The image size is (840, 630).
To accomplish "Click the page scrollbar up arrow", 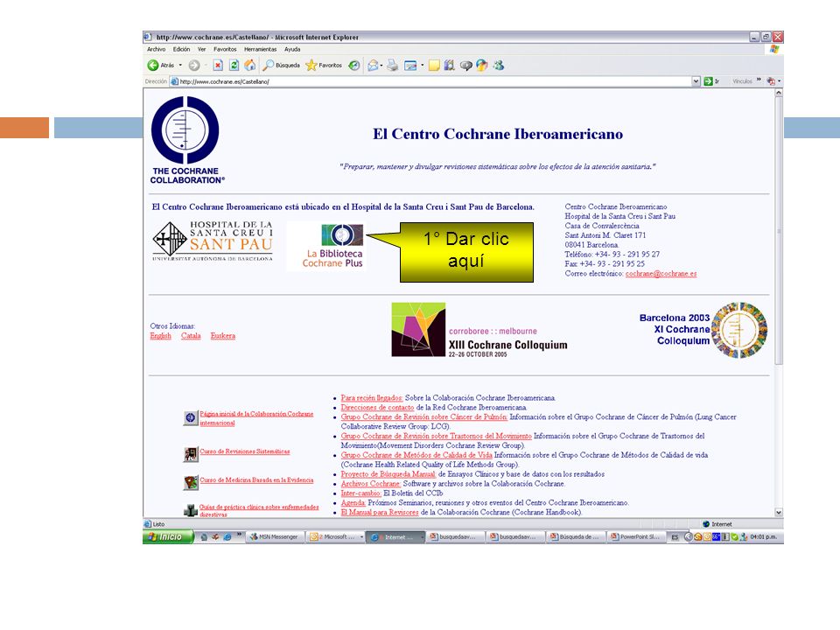I will point(779,93).
